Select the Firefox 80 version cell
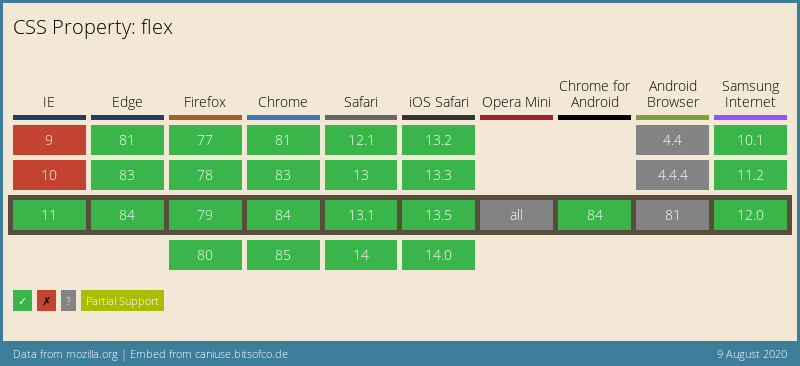The width and height of the screenshot is (800, 366). [x=205, y=255]
